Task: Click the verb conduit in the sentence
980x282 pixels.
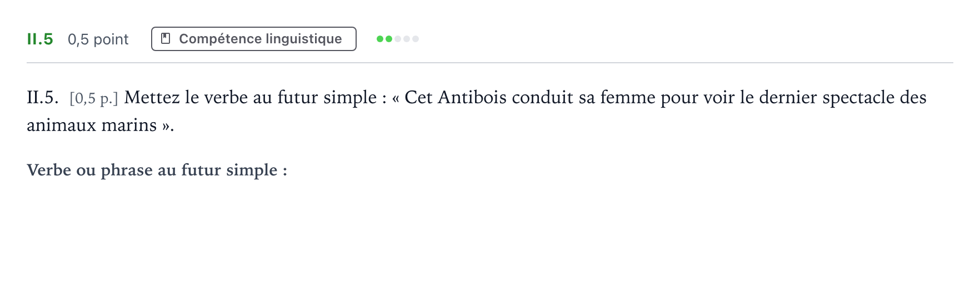Action: tap(542, 97)
